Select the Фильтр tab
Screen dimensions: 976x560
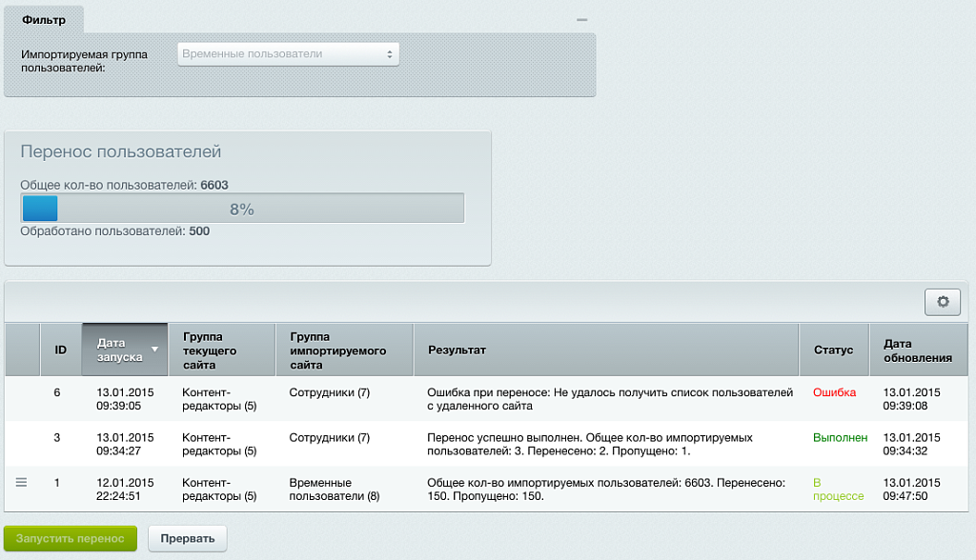(x=43, y=20)
